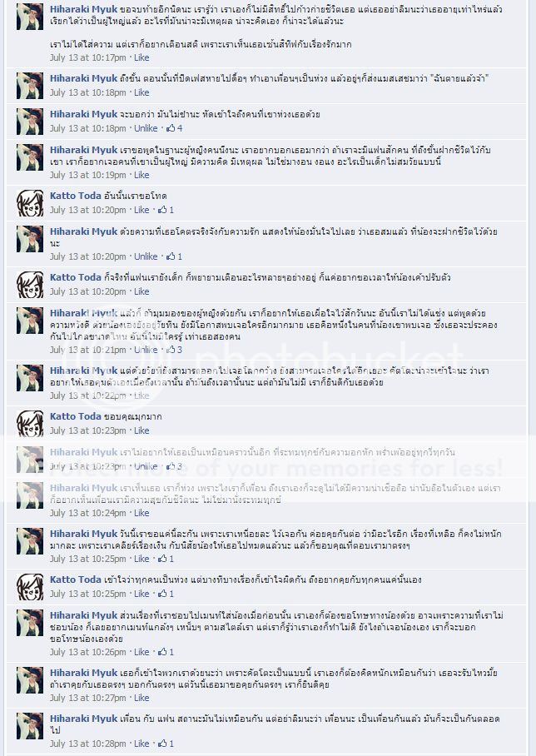Like Katto Toda's comment from 10:23pm
This screenshot has height=756, width=536.
pyautogui.click(x=141, y=430)
